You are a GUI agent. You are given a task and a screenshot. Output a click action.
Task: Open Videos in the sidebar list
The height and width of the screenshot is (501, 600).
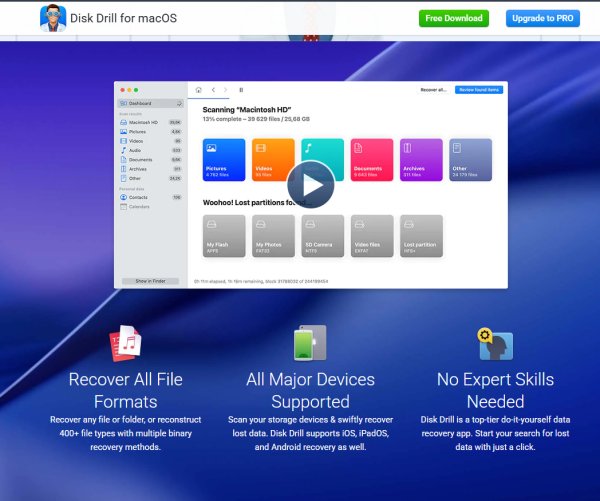tap(150, 141)
